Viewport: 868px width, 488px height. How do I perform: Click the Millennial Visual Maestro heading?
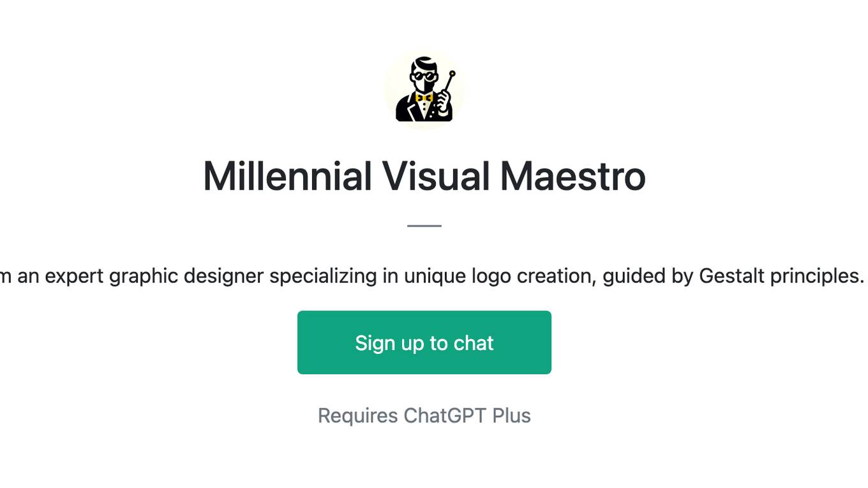click(x=424, y=176)
